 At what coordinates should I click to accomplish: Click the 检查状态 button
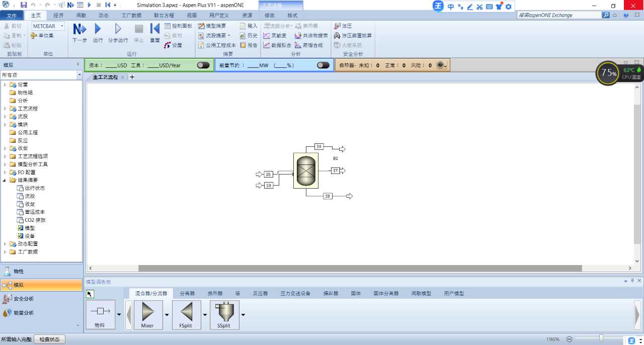pos(49,339)
